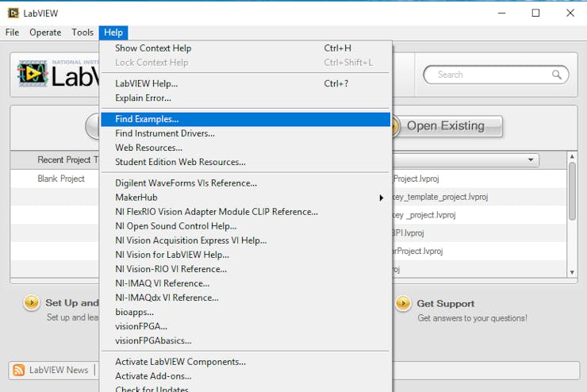Screen dimensions: 587x392
Task: Open the Tools menu
Action: coord(82,33)
